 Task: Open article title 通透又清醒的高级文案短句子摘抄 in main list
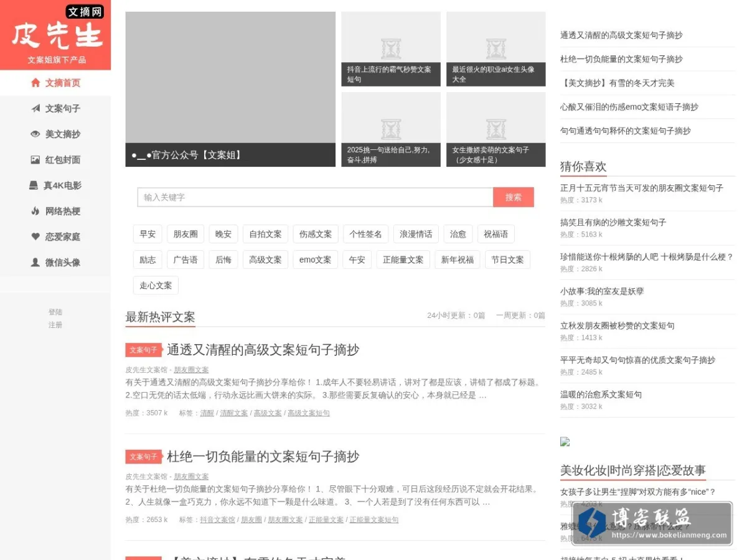[263, 350]
